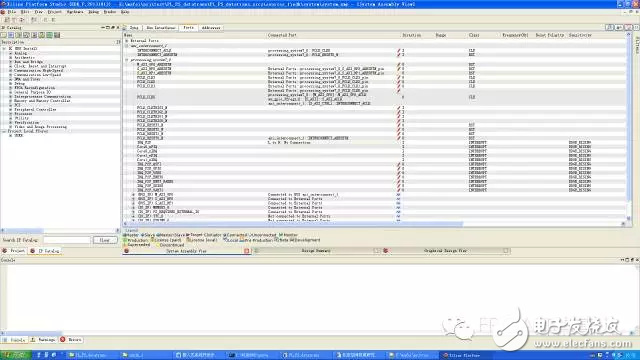Expand the General Purpose IO category

[x=10, y=92]
